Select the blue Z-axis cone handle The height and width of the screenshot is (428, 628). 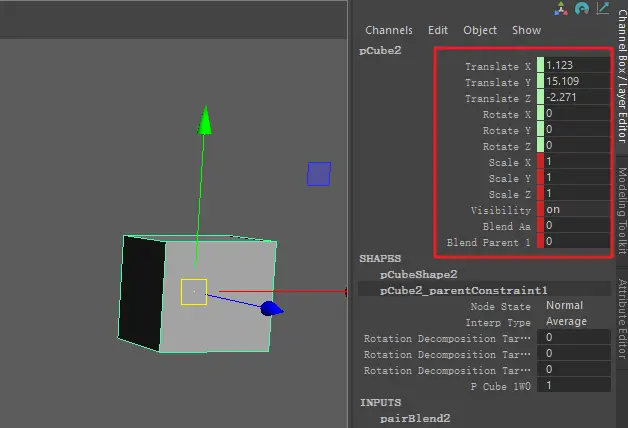pos(269,309)
